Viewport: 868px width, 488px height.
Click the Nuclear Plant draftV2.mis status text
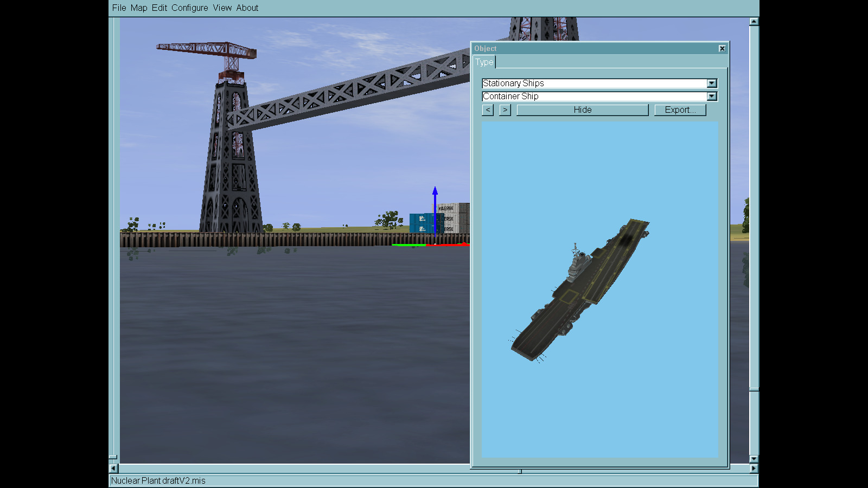click(x=158, y=480)
